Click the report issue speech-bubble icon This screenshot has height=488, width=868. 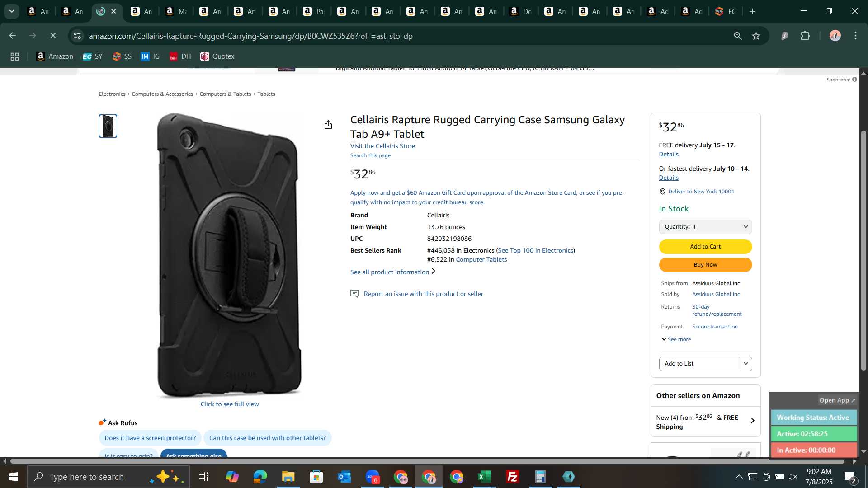point(355,294)
